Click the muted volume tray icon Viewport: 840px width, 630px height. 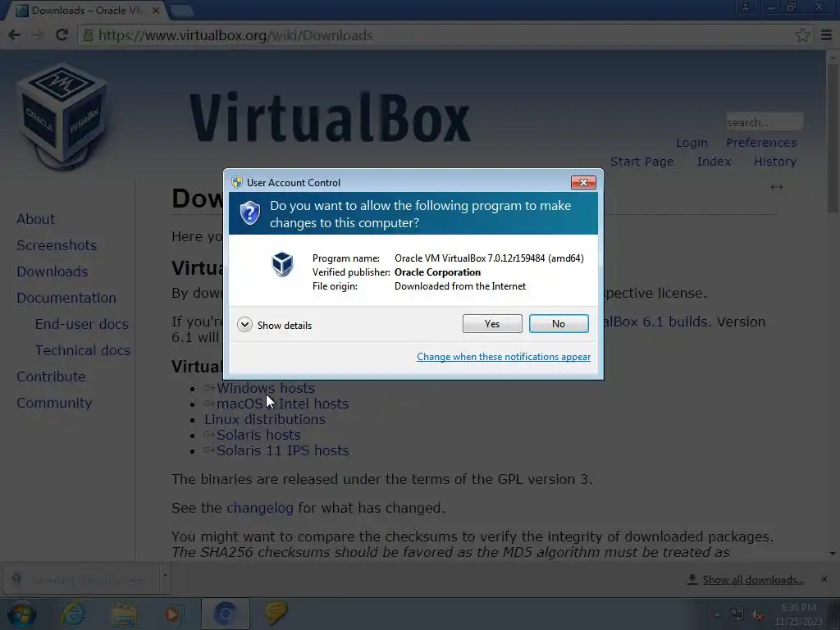click(x=757, y=615)
